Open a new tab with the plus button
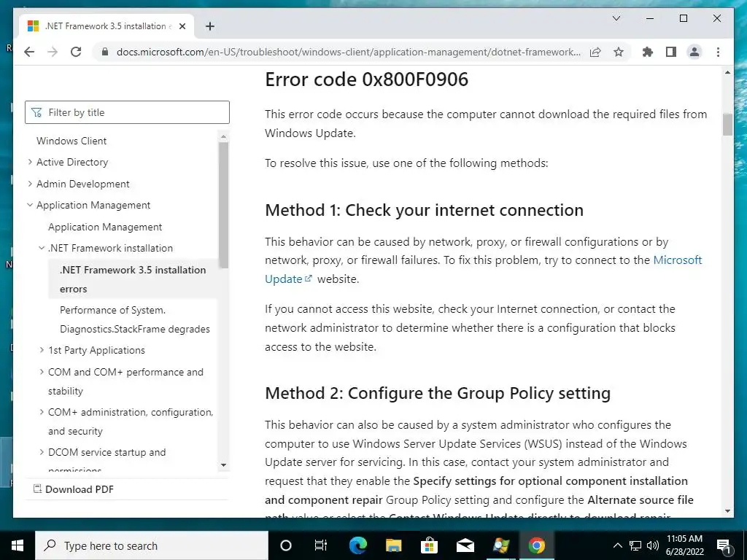Viewport: 747px width, 560px height. tap(209, 26)
